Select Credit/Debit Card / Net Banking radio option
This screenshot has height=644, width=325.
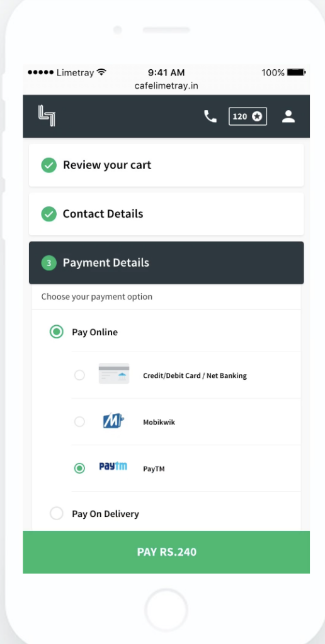pos(79,375)
